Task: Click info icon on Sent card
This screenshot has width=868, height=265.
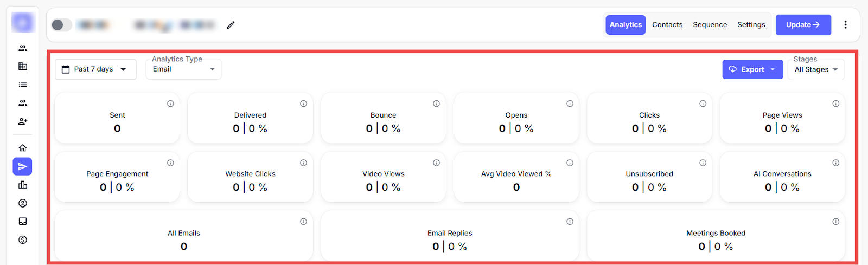Action: tap(170, 104)
